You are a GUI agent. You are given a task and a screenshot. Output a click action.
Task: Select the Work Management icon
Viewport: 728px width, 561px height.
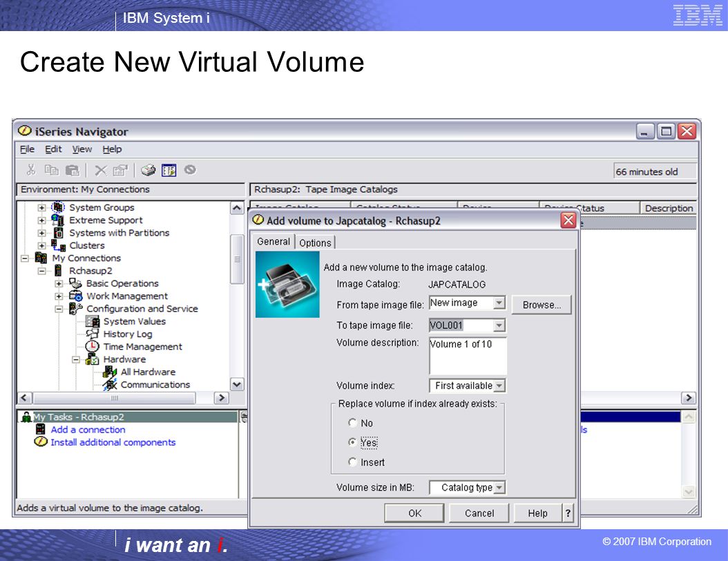(75, 296)
